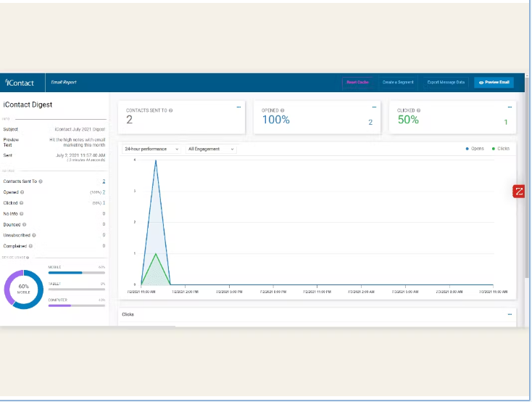Open the red Z widget icon
Viewport: 532px width, 402px height.
tap(519, 192)
